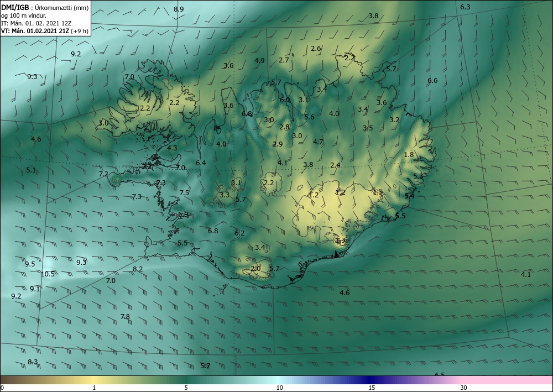Click the 10.5 value on the map
This screenshot has height=392, width=553.
click(48, 274)
